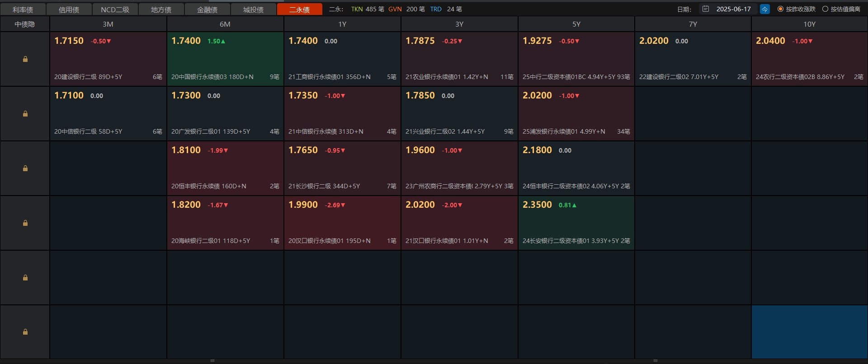Select the 按昨收涨跌 radio option
868x364 pixels.
click(x=797, y=9)
